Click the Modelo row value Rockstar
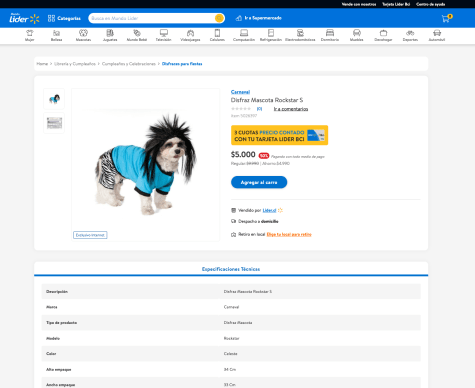Viewport: 475px width, 388px height. click(x=231, y=338)
